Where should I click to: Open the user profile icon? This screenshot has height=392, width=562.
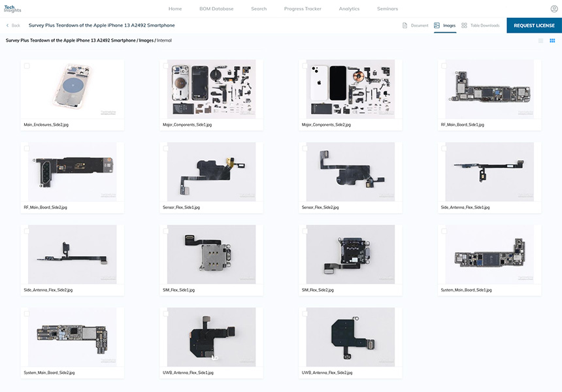(554, 9)
